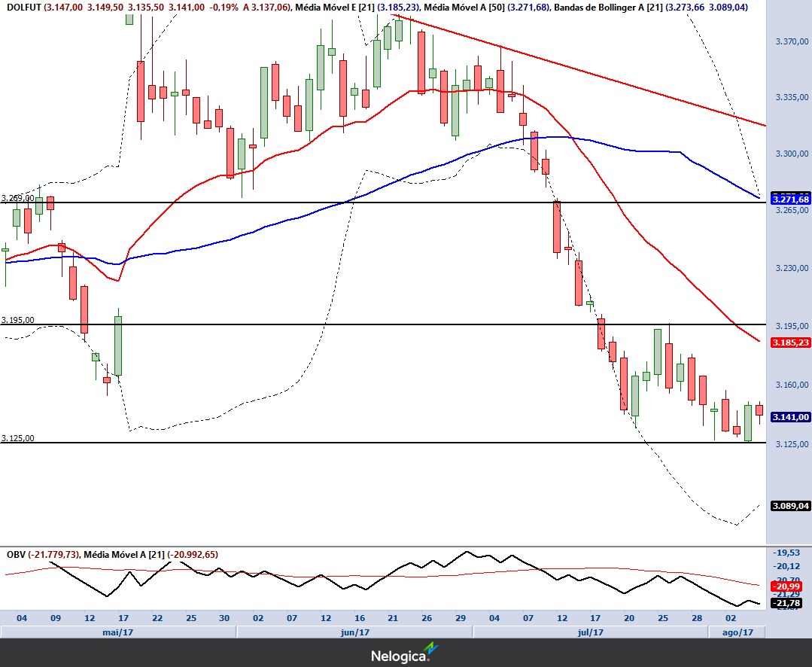The width and height of the screenshot is (812, 667).
Task: Select the 3.125,00 support line label
Action: tap(18, 438)
